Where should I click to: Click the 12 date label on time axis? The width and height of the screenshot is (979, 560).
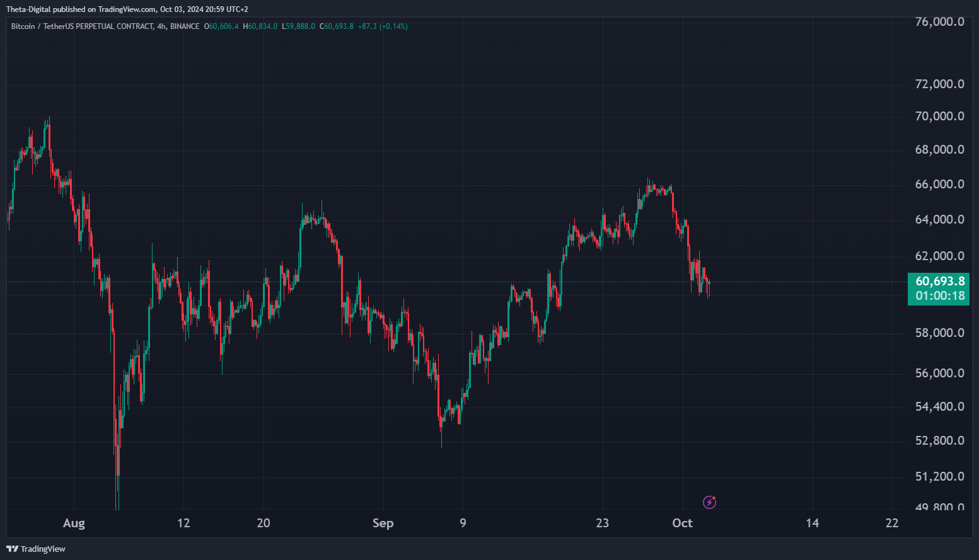tap(183, 523)
